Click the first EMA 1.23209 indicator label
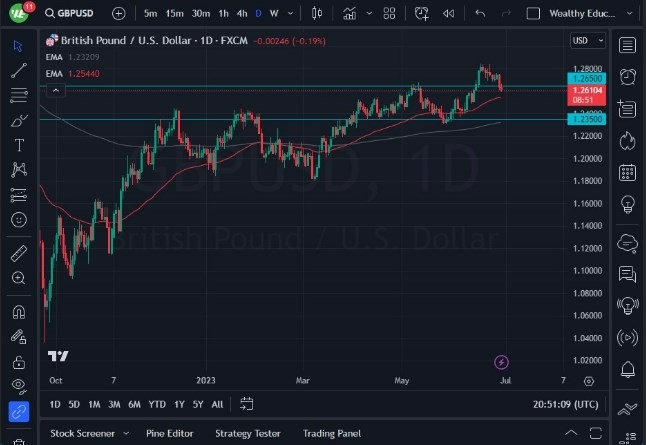 point(73,57)
